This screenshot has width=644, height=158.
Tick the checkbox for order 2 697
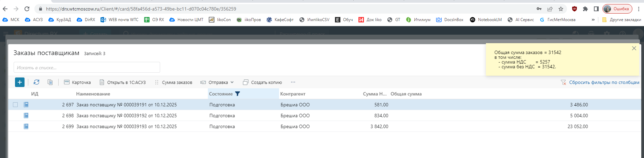pyautogui.click(x=15, y=105)
